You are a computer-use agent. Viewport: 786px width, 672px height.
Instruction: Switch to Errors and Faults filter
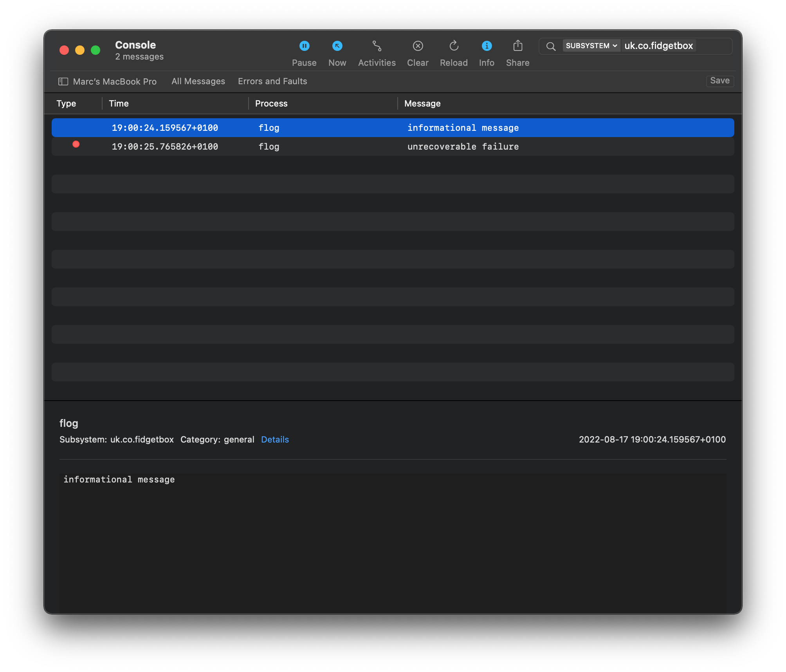coord(272,81)
